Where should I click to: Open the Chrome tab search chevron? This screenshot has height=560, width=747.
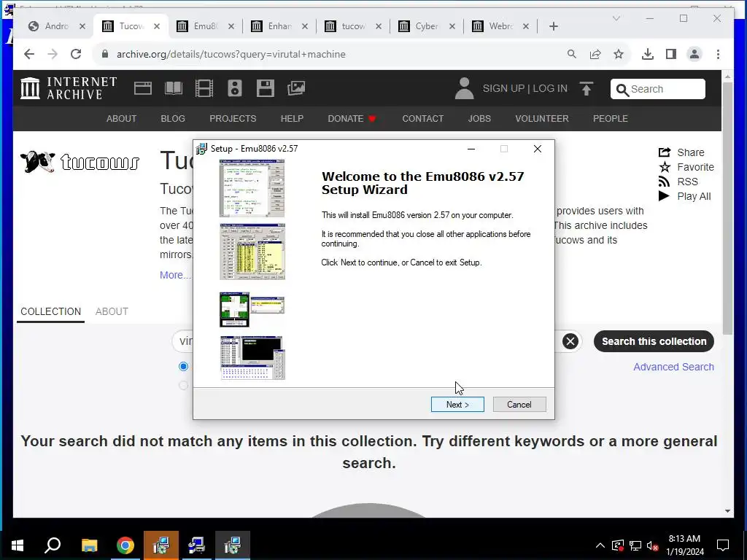pyautogui.click(x=616, y=18)
